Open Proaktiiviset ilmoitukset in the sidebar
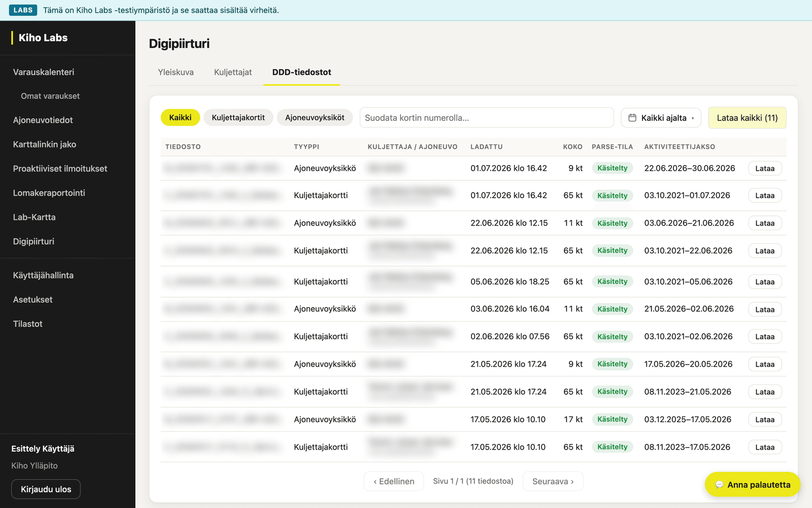 coord(60,169)
